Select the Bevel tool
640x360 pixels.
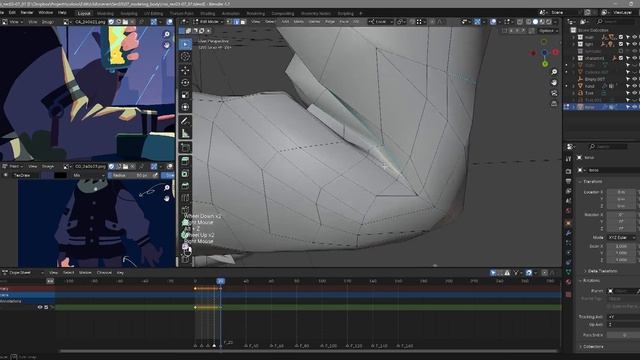tap(185, 186)
